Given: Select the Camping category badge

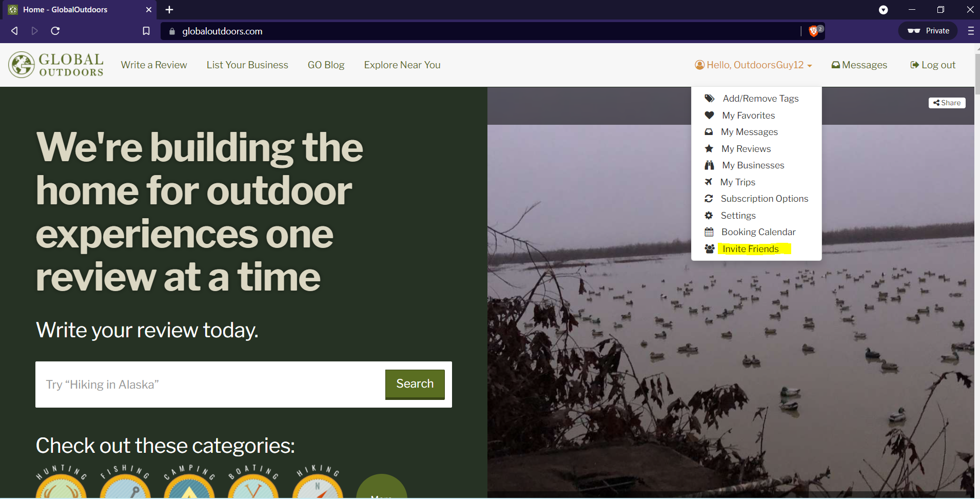Looking at the screenshot, I should tap(189, 482).
